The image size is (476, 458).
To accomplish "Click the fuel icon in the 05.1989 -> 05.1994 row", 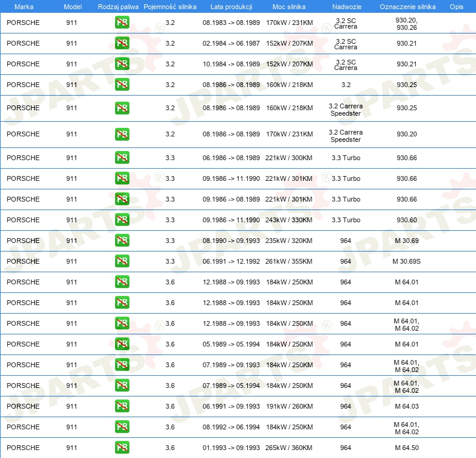I will click(x=122, y=343).
